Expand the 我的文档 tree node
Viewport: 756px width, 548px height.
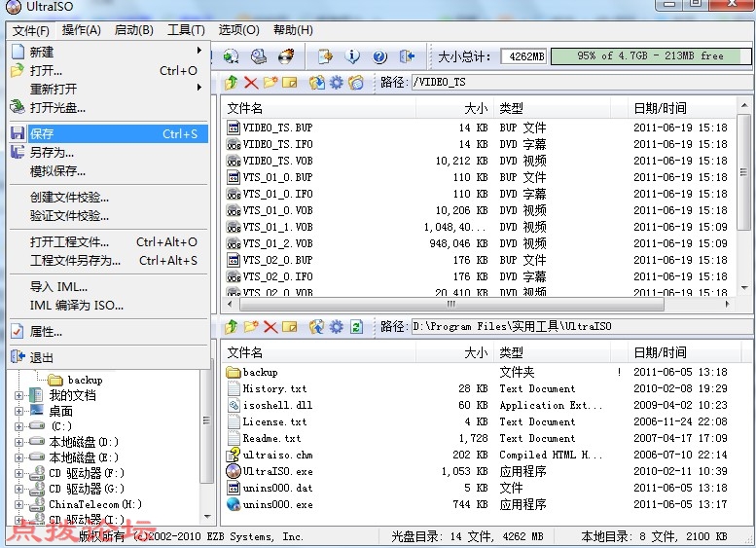(18, 395)
